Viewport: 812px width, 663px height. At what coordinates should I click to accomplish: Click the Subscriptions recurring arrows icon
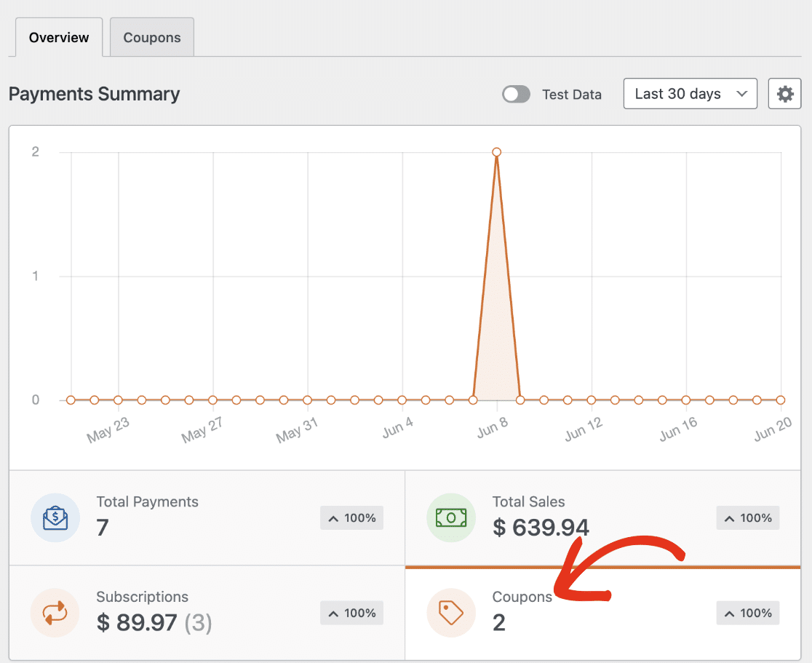(55, 613)
